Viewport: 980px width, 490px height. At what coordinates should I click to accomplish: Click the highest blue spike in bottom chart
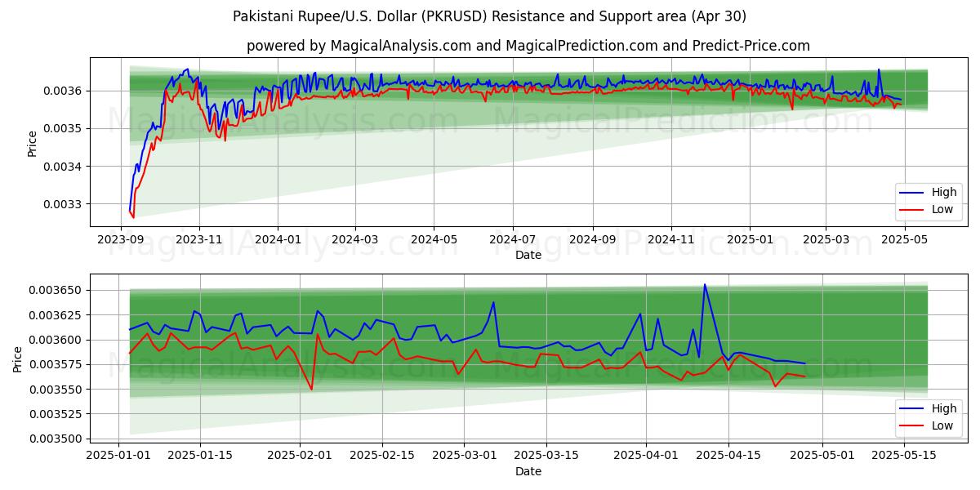click(705, 285)
